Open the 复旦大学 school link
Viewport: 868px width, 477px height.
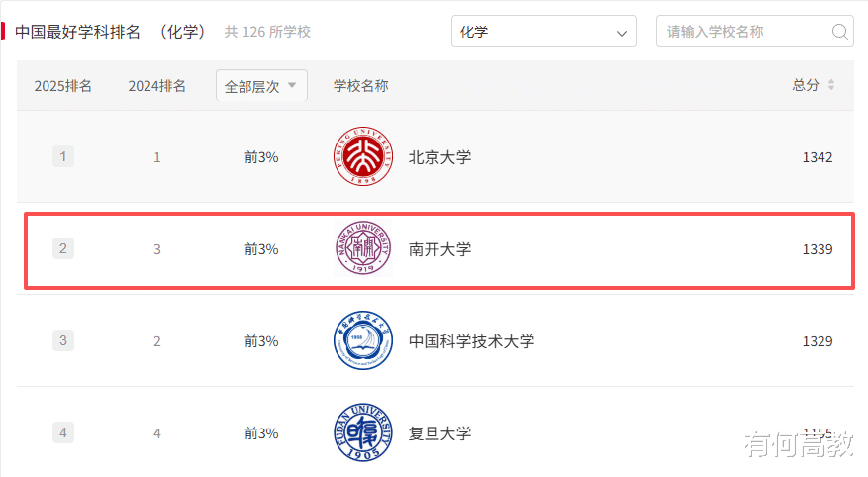pyautogui.click(x=440, y=433)
